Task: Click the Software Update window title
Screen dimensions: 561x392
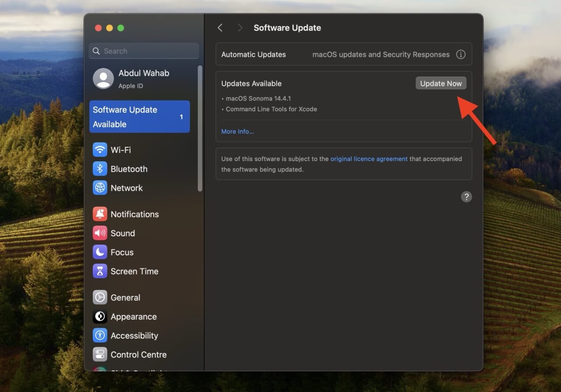Action: click(x=287, y=28)
